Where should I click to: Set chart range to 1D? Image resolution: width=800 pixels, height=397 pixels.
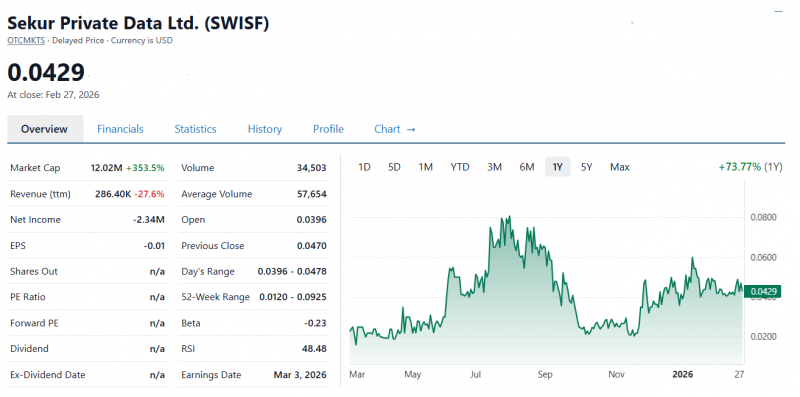(x=364, y=167)
